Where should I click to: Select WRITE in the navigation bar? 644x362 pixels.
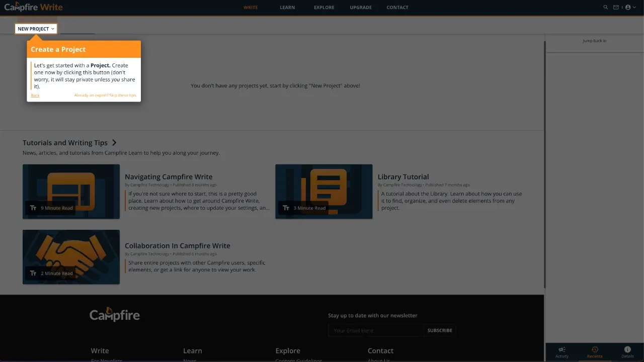[250, 7]
